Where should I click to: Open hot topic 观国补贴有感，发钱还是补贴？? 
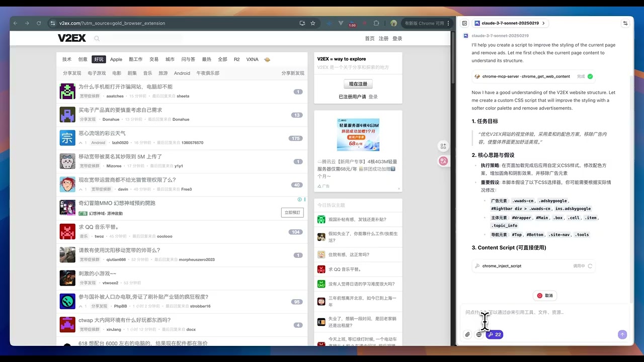(x=357, y=219)
